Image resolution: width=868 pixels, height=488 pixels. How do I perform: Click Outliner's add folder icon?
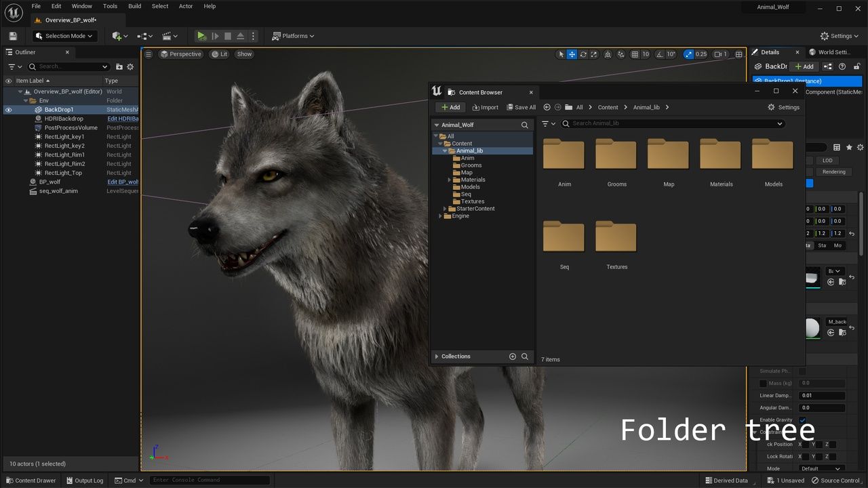click(119, 66)
